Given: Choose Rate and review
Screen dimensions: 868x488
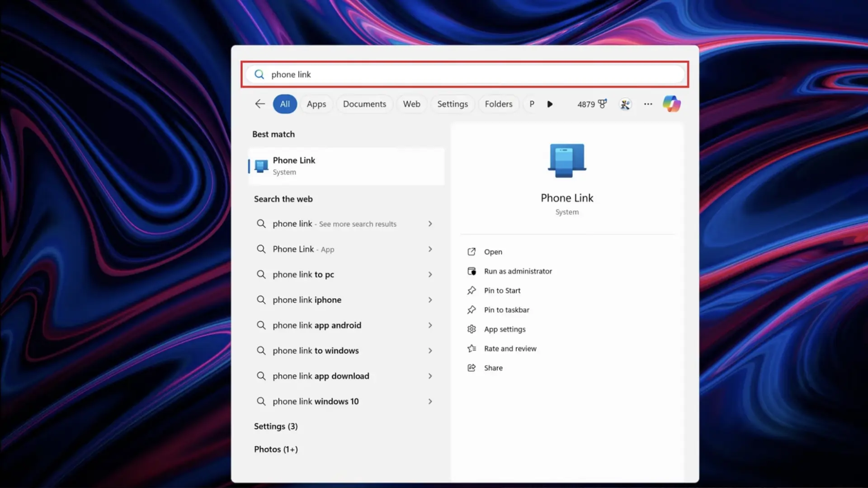Looking at the screenshot, I should 510,348.
